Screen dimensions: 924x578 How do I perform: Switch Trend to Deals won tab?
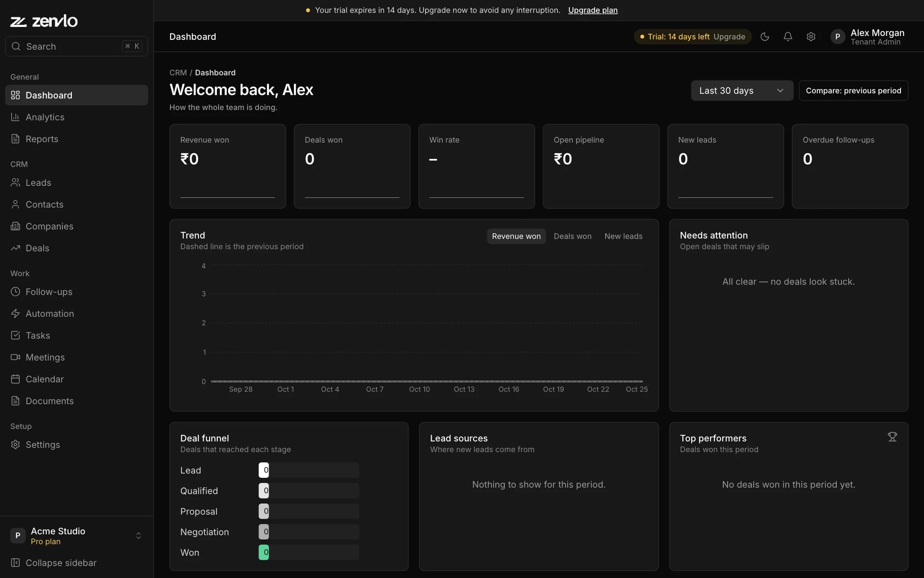(x=572, y=236)
